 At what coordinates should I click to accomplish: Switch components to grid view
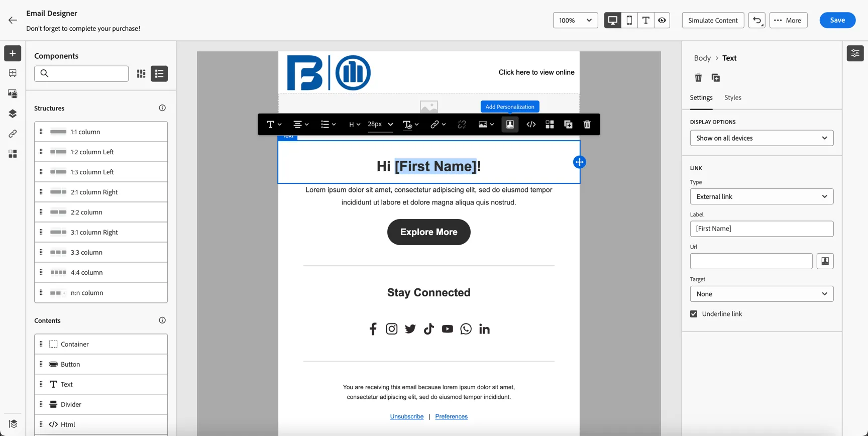pyautogui.click(x=141, y=74)
